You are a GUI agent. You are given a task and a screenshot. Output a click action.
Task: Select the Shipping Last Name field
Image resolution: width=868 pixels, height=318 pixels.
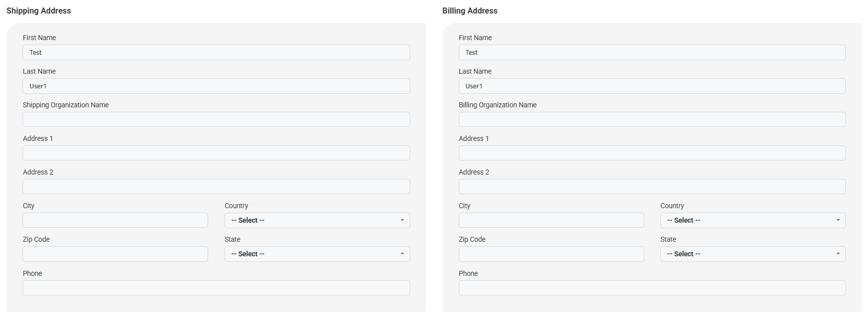[x=216, y=86]
